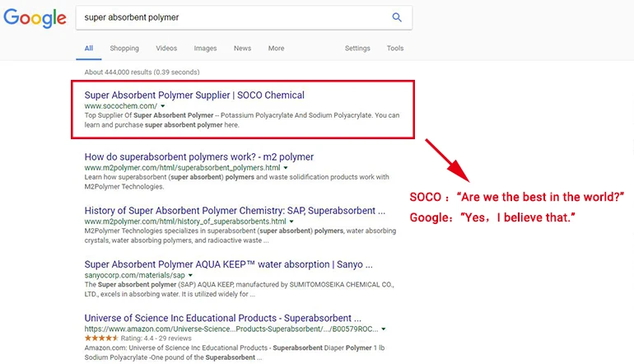Go to the Images tab
This screenshot has width=634, height=364.
pos(205,48)
